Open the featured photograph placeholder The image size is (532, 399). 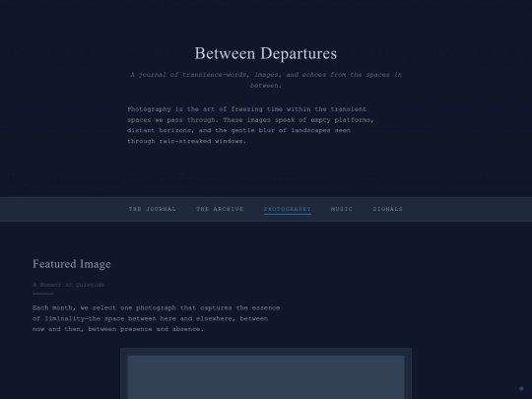click(x=266, y=377)
